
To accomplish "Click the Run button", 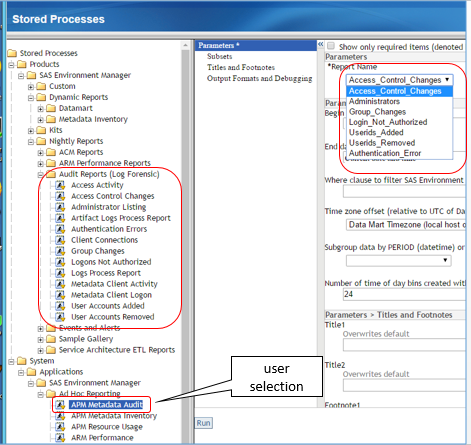I will coord(204,423).
